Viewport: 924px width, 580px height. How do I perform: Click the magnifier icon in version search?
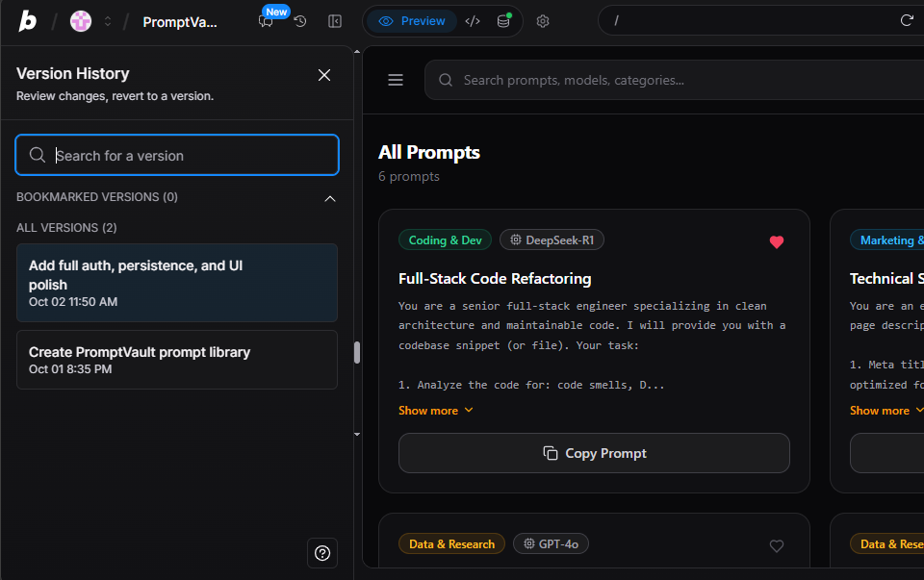coord(38,155)
